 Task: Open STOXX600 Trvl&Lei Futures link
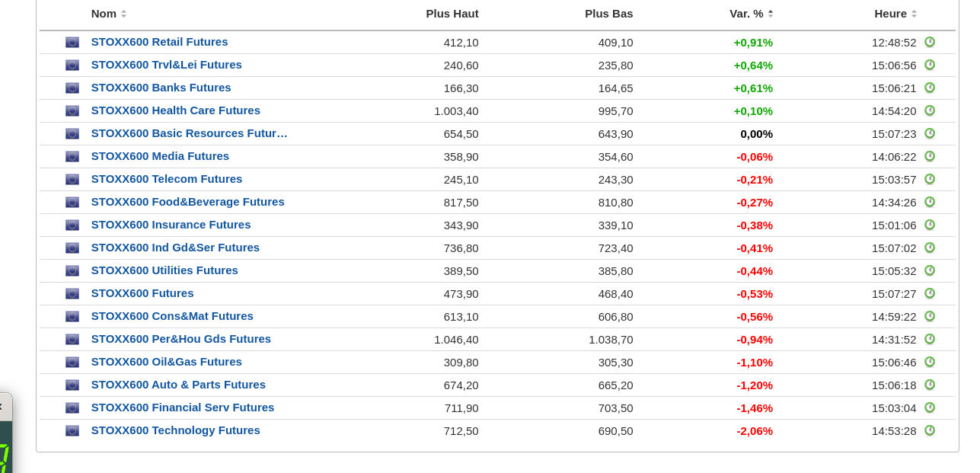[x=167, y=65]
